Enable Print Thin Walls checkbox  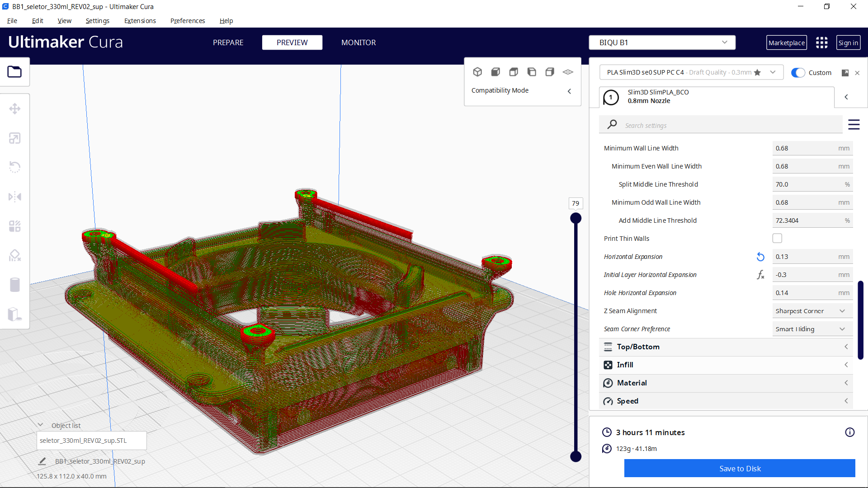(777, 238)
